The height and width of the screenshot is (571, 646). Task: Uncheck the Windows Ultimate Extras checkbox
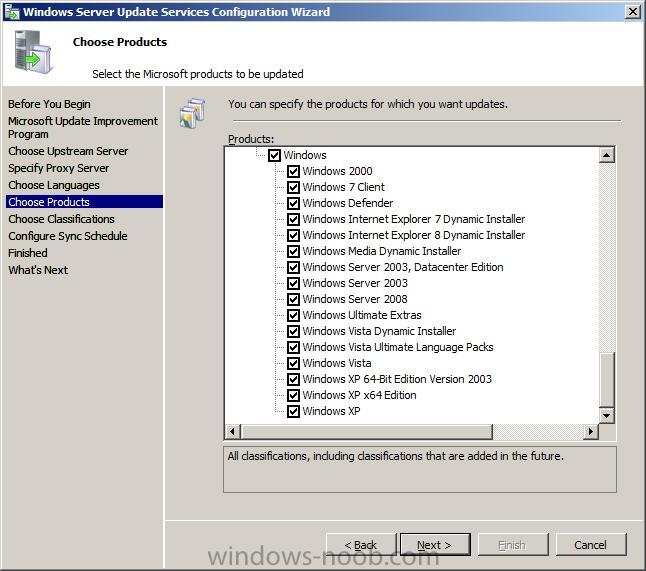(293, 316)
